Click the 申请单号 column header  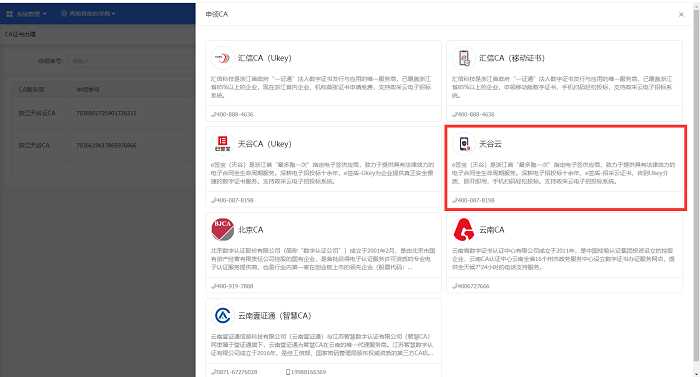tap(88, 89)
